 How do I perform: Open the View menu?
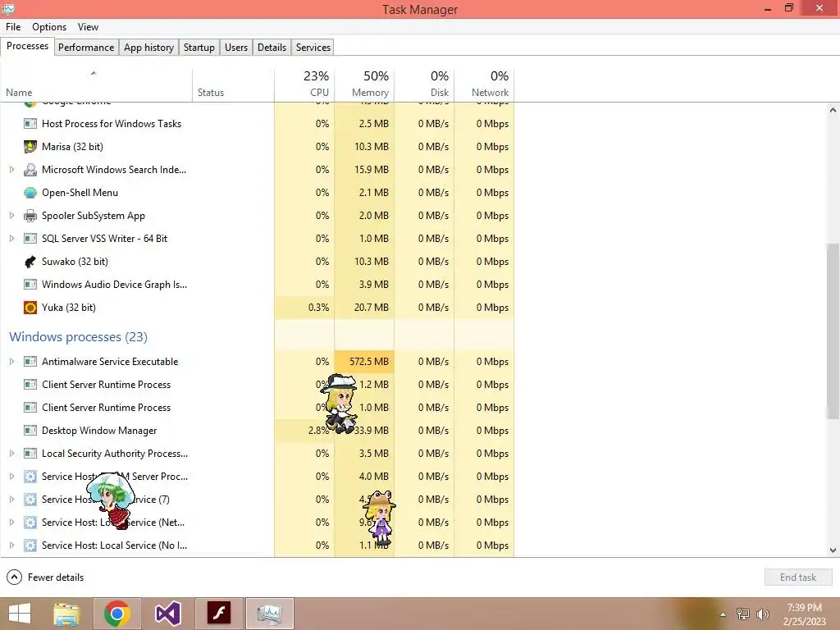tap(88, 27)
